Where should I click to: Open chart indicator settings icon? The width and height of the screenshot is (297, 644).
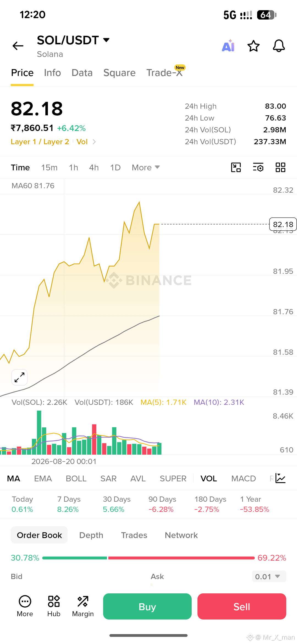click(x=258, y=167)
